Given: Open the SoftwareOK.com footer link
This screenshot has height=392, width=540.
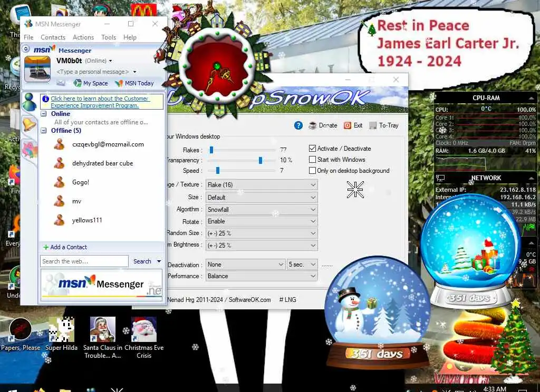Looking at the screenshot, I should coord(249,300).
